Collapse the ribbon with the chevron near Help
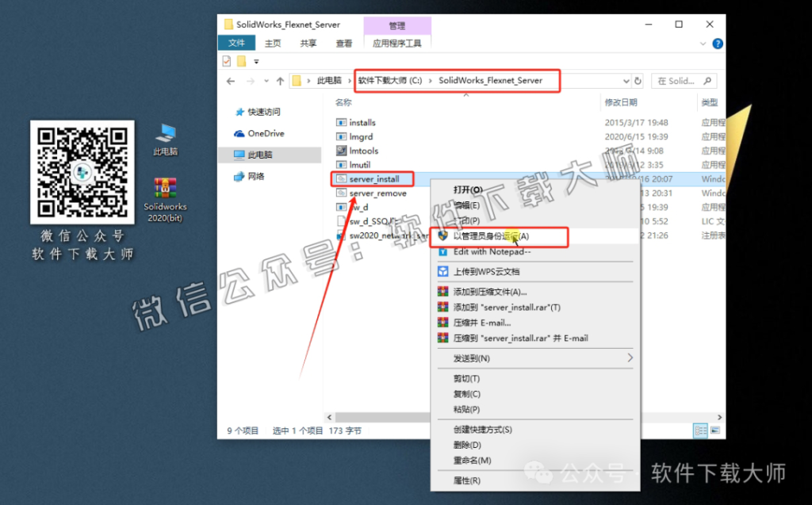Viewport: 812px width, 505px height. [x=703, y=44]
